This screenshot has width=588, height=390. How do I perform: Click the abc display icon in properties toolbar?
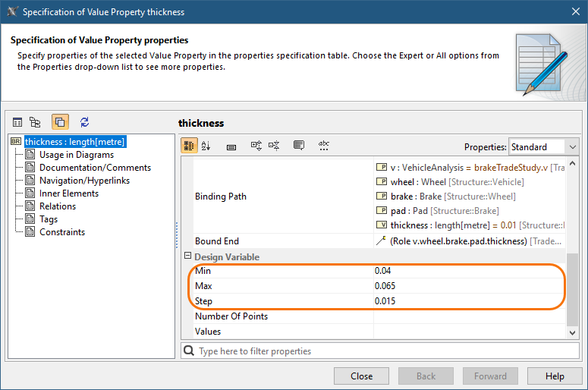click(x=324, y=146)
